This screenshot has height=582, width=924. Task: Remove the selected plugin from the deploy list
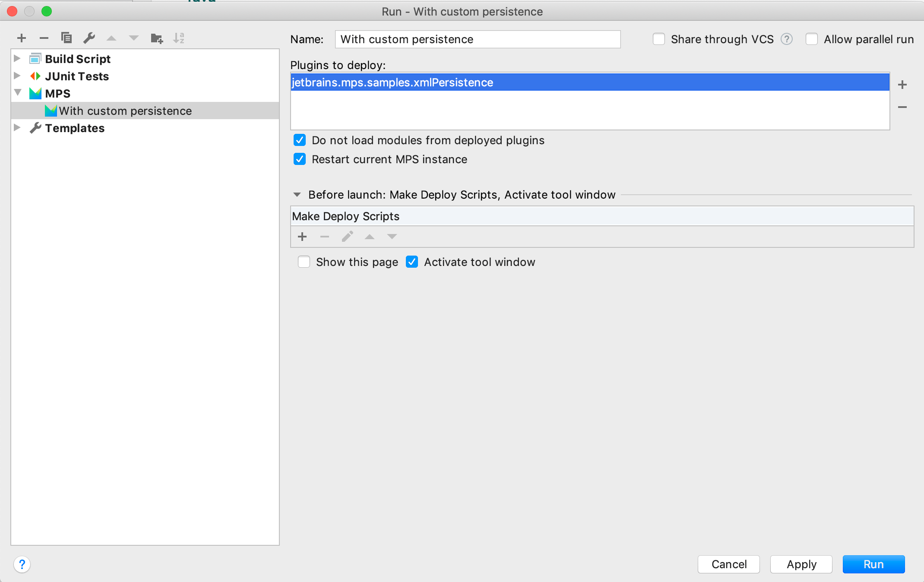coord(902,107)
